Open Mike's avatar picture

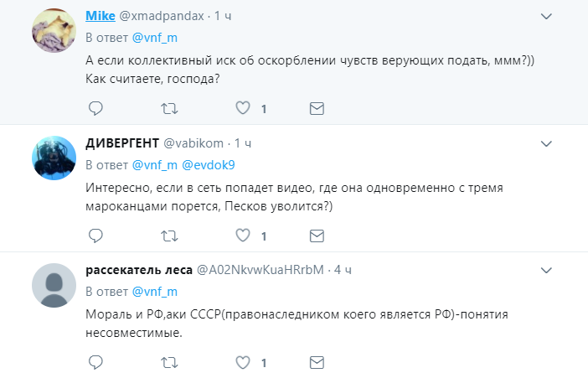(54, 30)
